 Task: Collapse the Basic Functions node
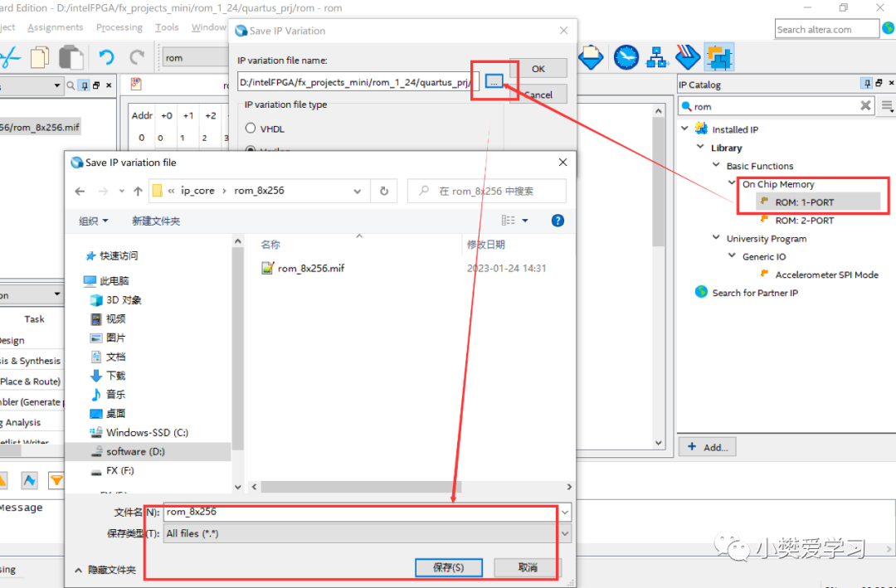coord(716,165)
